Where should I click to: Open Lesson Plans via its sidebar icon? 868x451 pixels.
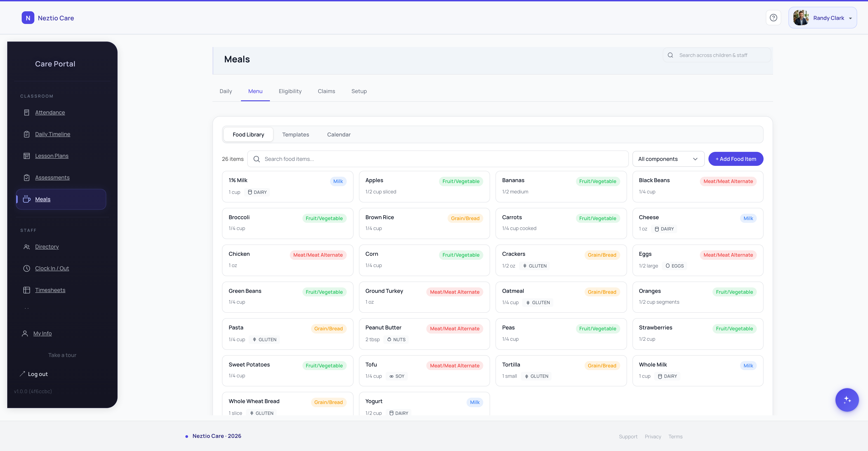[27, 156]
